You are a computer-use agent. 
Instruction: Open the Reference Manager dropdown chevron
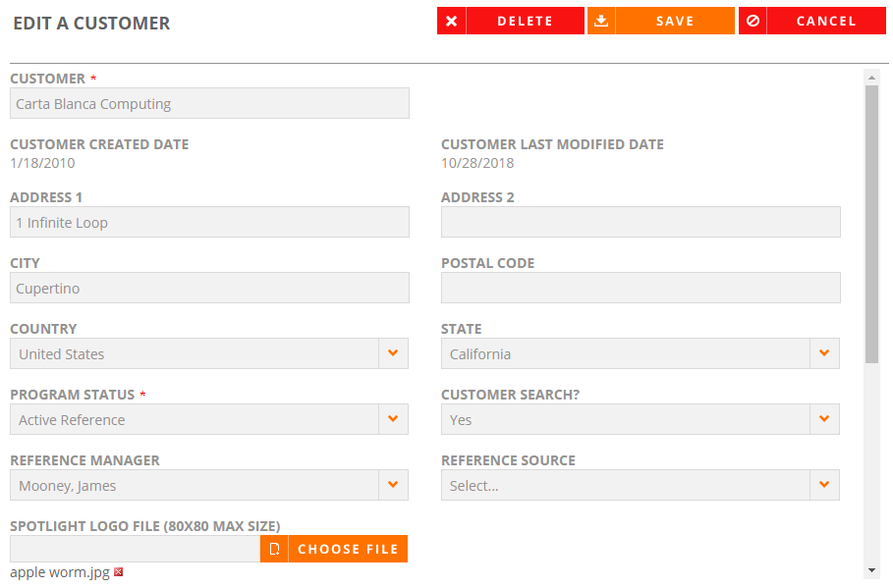point(393,485)
